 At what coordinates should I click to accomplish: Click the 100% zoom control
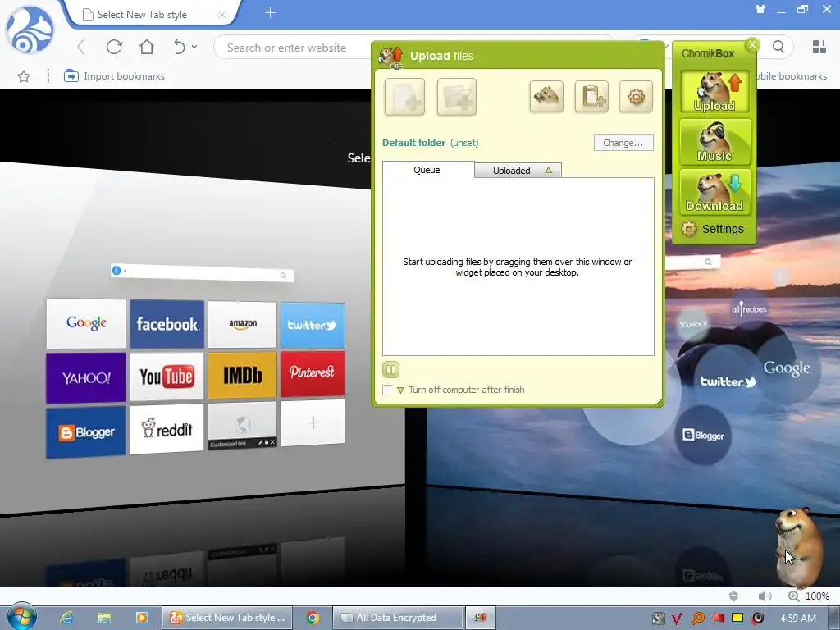coord(808,596)
